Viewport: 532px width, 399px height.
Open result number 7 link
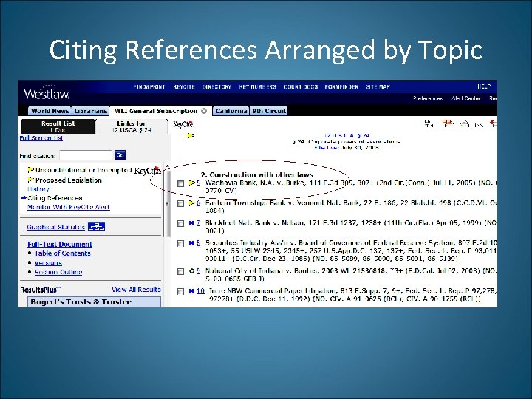(199, 223)
